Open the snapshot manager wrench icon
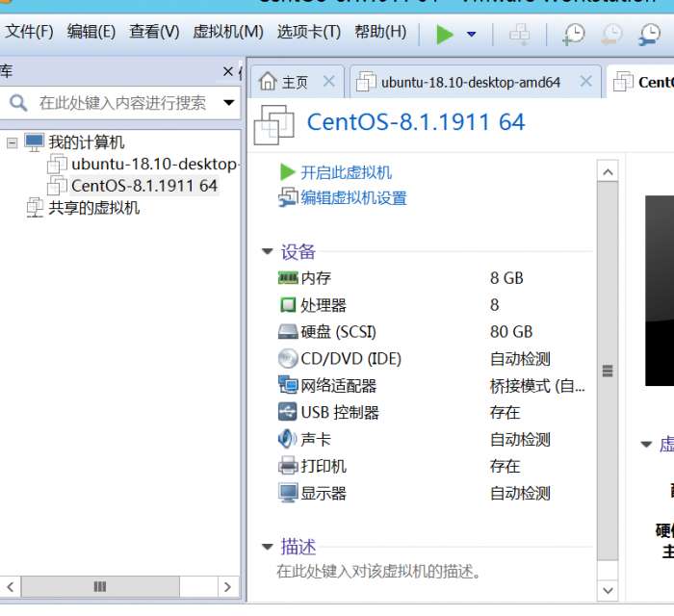This screenshot has height=616, width=674. point(649,34)
